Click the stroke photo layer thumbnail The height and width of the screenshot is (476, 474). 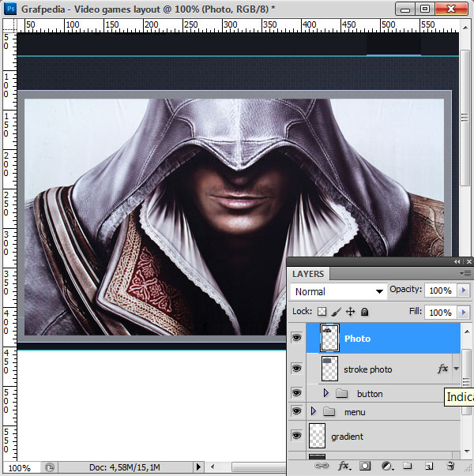(329, 369)
